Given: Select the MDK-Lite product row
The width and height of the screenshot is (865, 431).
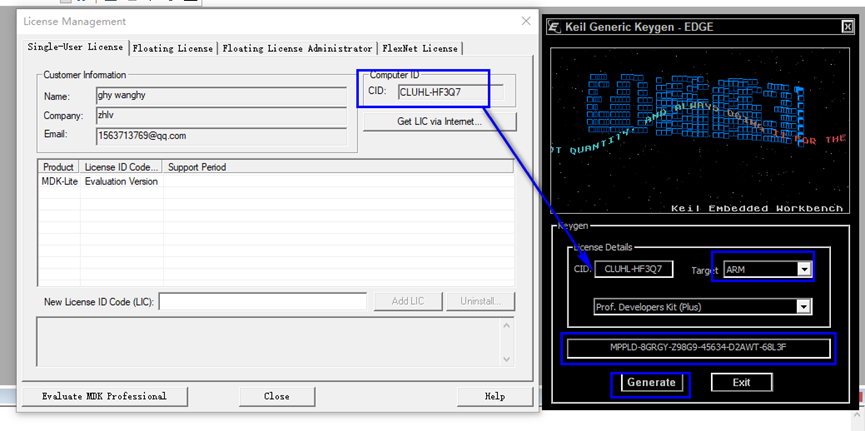Looking at the screenshot, I should (x=276, y=181).
